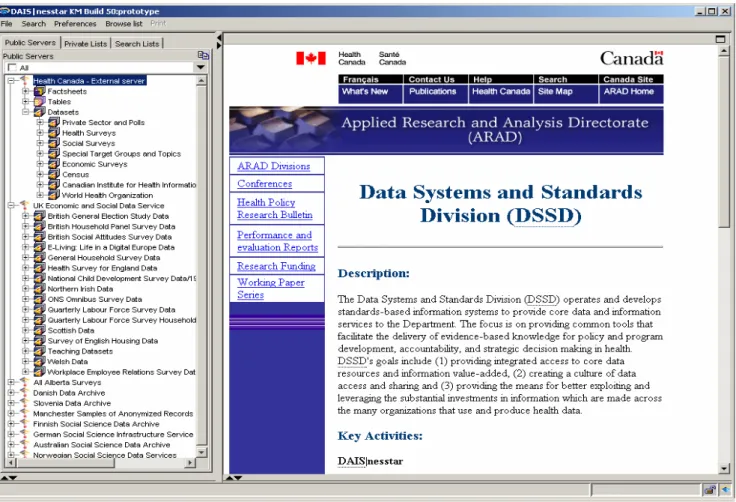Open the Preferences menu

point(75,23)
